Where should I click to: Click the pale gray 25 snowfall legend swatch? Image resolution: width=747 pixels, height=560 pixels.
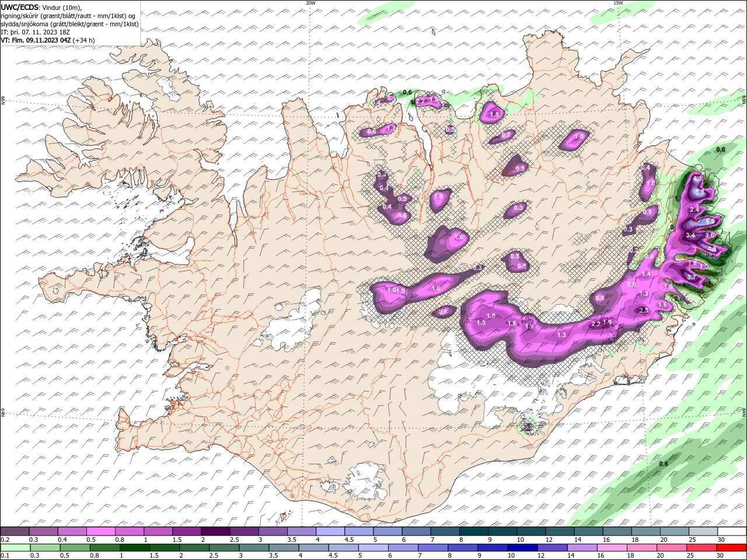coord(703,531)
